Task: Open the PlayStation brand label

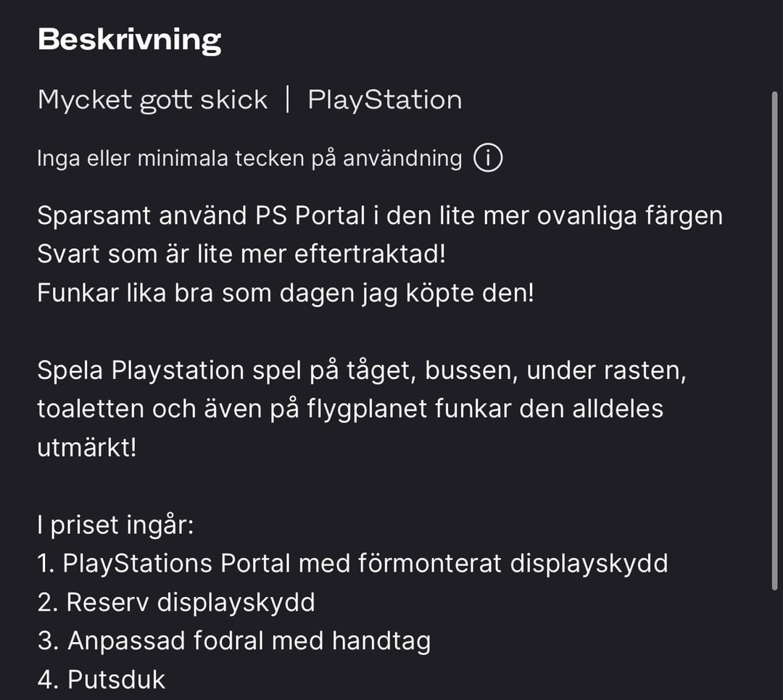Action: click(384, 100)
